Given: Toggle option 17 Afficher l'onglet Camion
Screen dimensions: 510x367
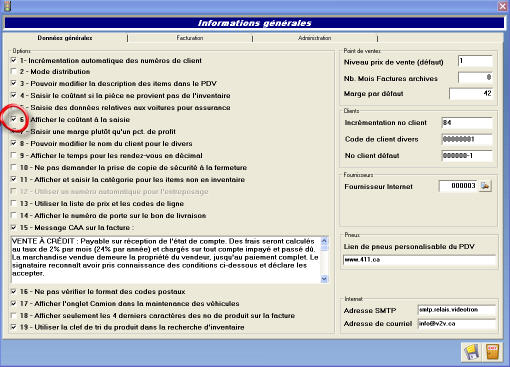Looking at the screenshot, I should click(14, 304).
